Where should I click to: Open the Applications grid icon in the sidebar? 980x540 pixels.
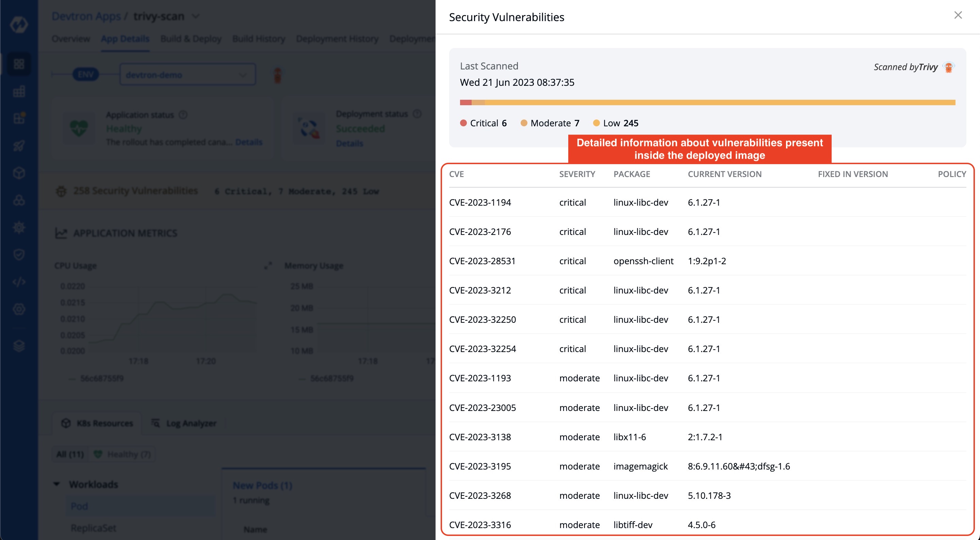point(19,64)
